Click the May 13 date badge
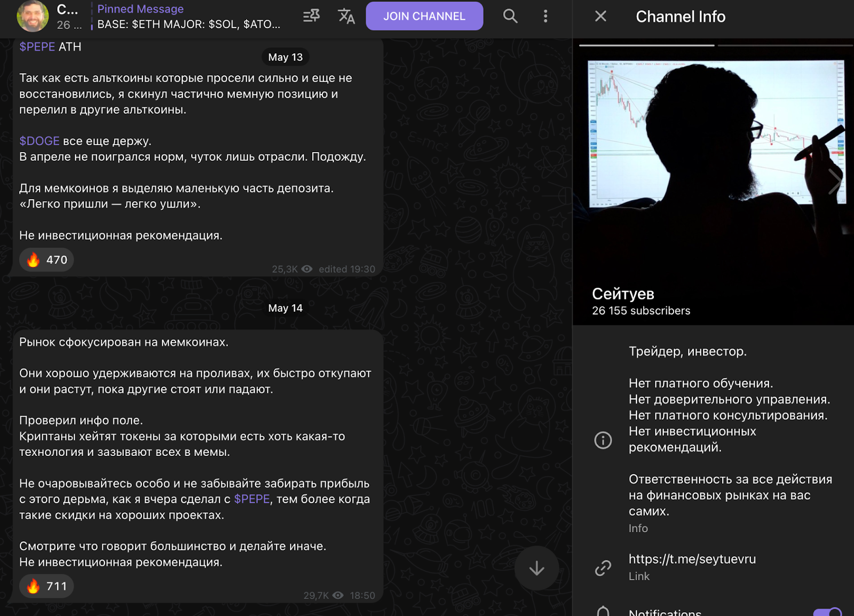 pyautogui.click(x=286, y=57)
